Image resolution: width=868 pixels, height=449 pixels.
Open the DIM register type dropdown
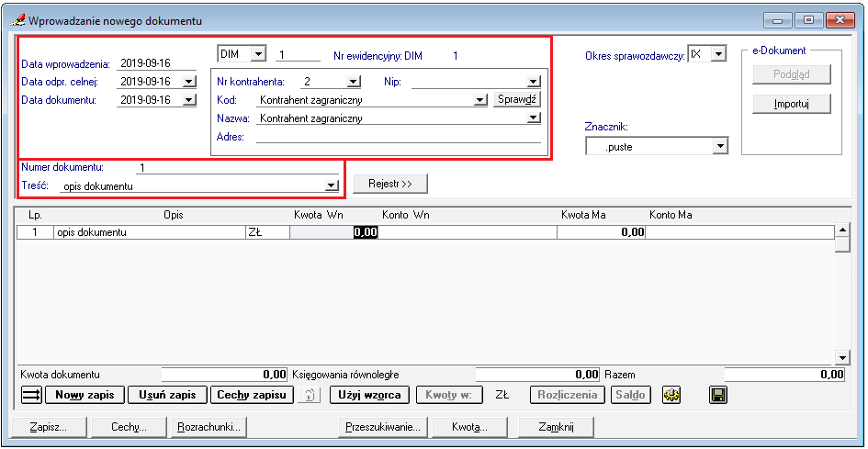(x=258, y=54)
